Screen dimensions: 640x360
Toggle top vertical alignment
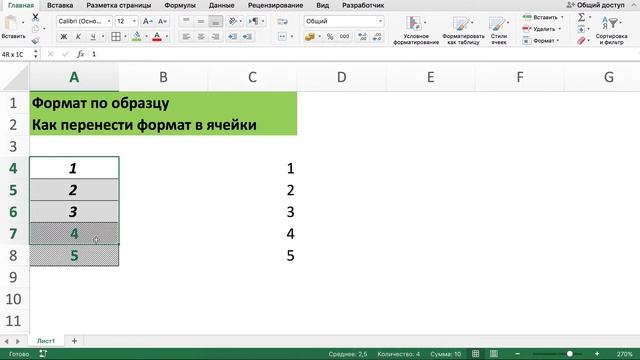pos(186,21)
